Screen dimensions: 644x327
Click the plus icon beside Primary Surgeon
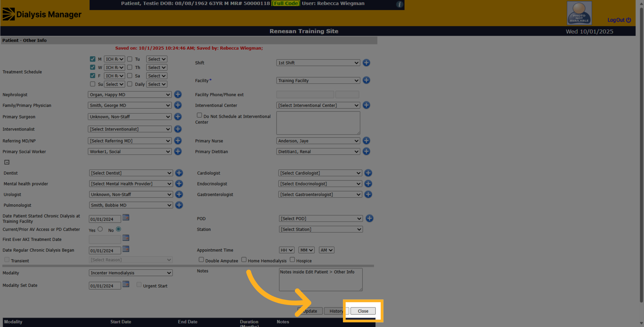click(x=178, y=117)
